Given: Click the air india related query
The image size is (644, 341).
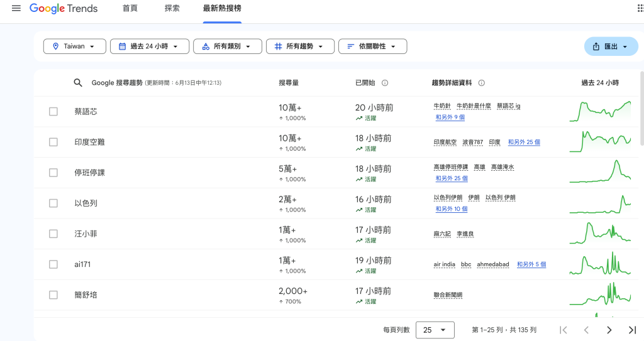Looking at the screenshot, I should (445, 264).
